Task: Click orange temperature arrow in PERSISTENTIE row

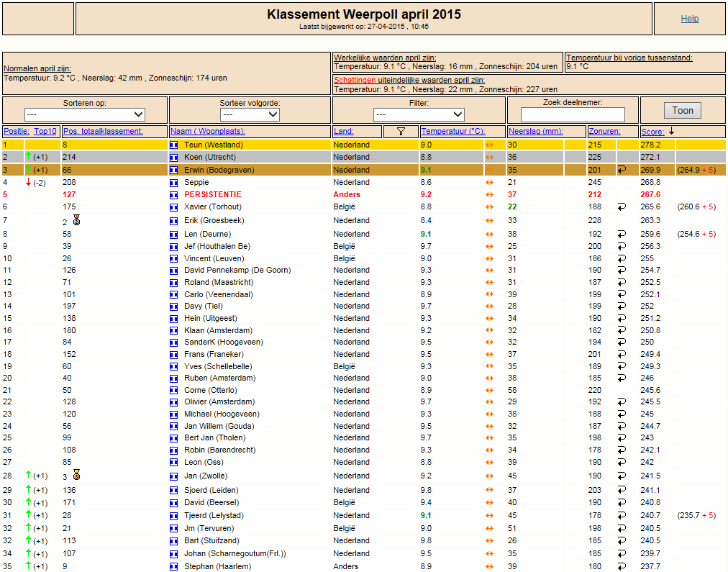Action: pos(489,194)
